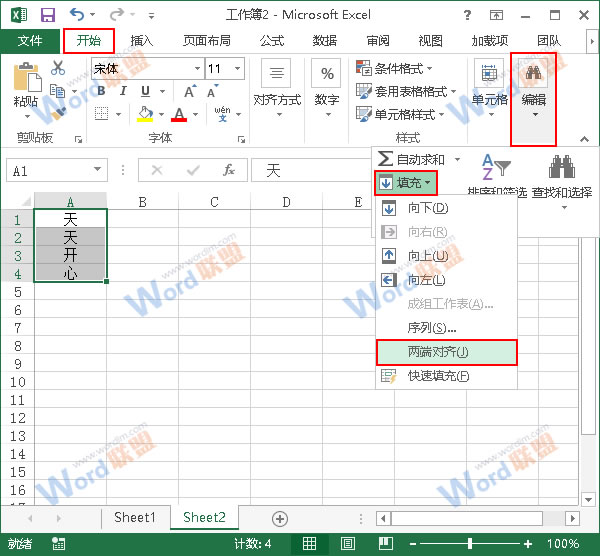Choose 向下(D) fill down

(x=447, y=208)
